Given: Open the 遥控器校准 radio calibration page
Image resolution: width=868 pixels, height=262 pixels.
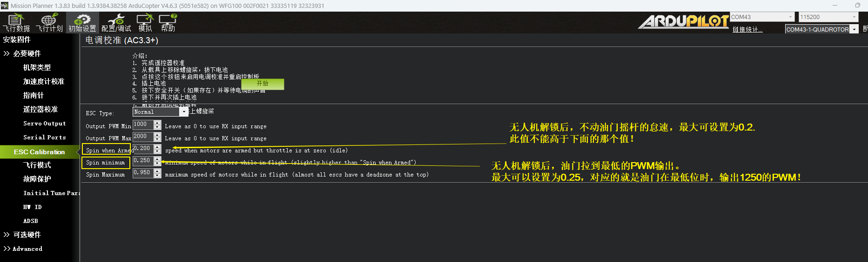Looking at the screenshot, I should tap(40, 109).
